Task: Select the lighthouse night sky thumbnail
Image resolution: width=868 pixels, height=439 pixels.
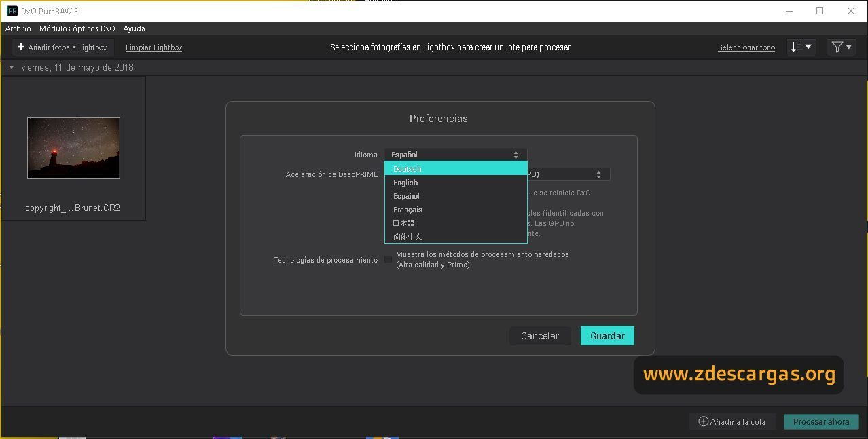Action: tap(73, 148)
